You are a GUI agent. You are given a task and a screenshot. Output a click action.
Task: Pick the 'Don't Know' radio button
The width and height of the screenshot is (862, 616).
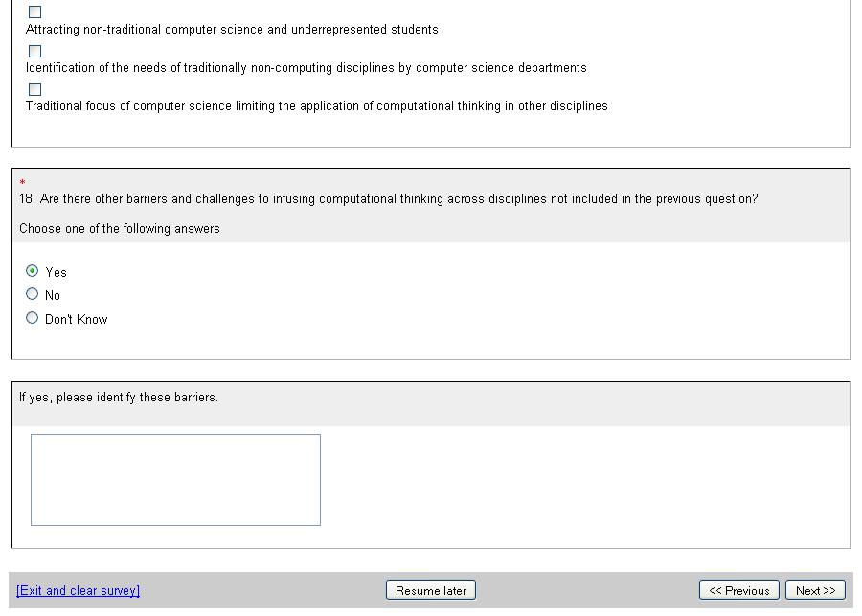[x=33, y=318]
